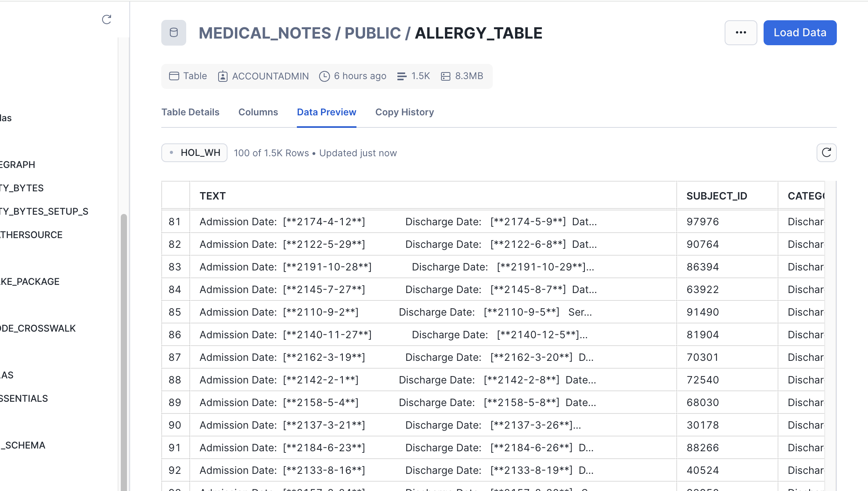Refresh the data preview results

tap(826, 153)
